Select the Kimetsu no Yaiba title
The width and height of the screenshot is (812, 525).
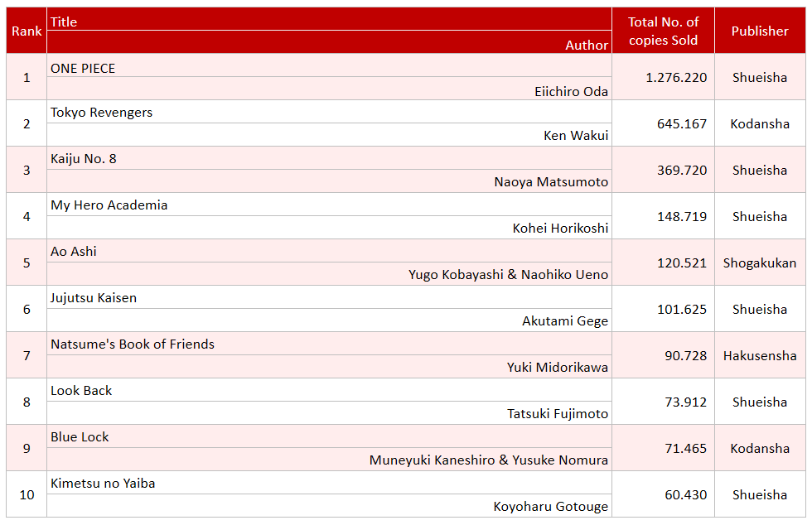[x=103, y=484]
